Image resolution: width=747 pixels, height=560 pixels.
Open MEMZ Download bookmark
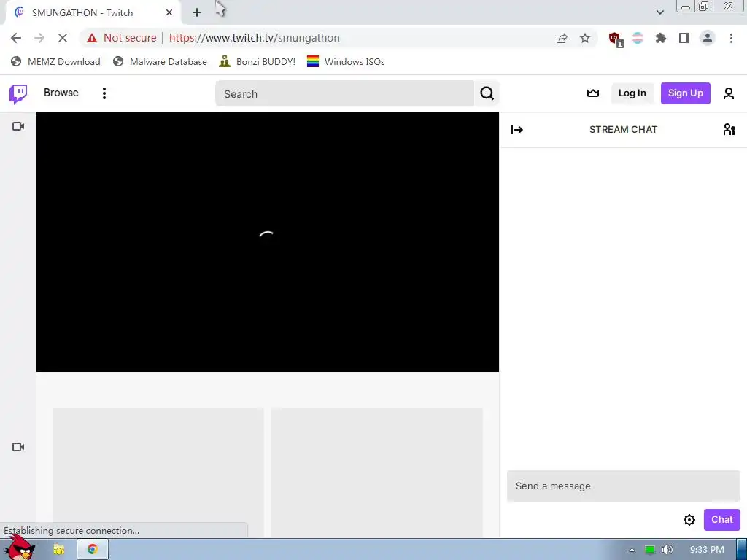point(55,62)
